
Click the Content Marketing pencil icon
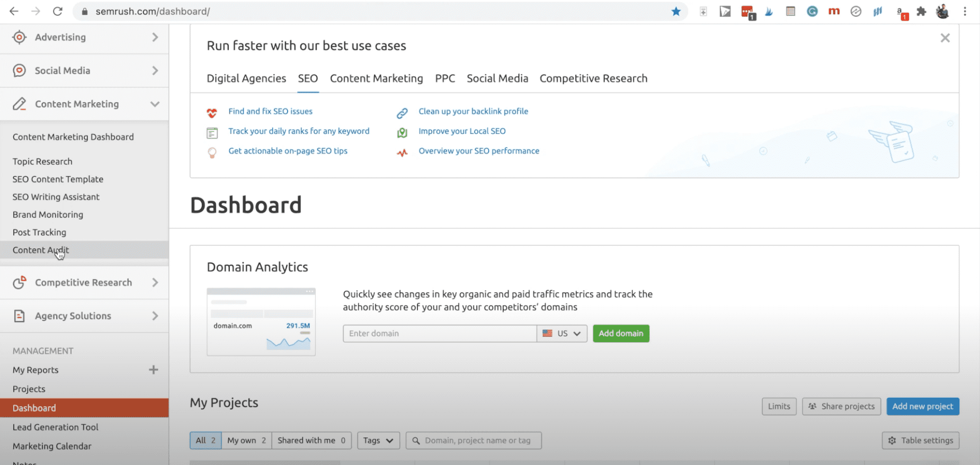pos(20,104)
